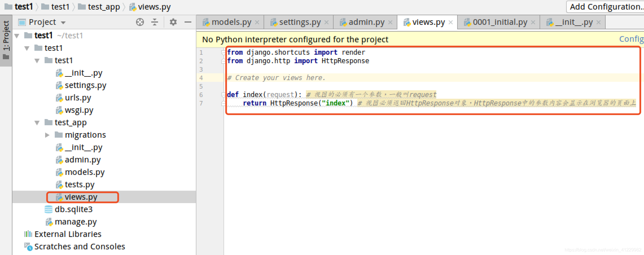The width and height of the screenshot is (644, 255).
Task: Click fold marker on line 1 imports
Action: click(x=223, y=52)
